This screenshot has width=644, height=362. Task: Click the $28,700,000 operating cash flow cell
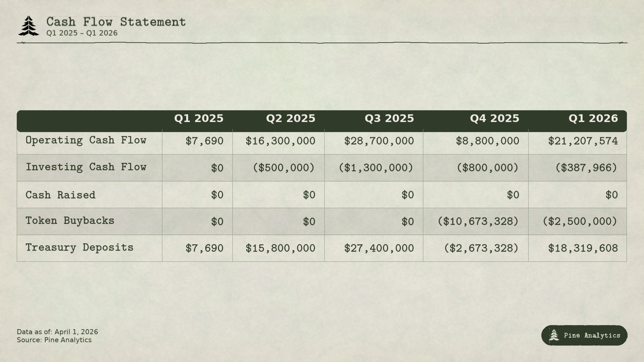379,141
